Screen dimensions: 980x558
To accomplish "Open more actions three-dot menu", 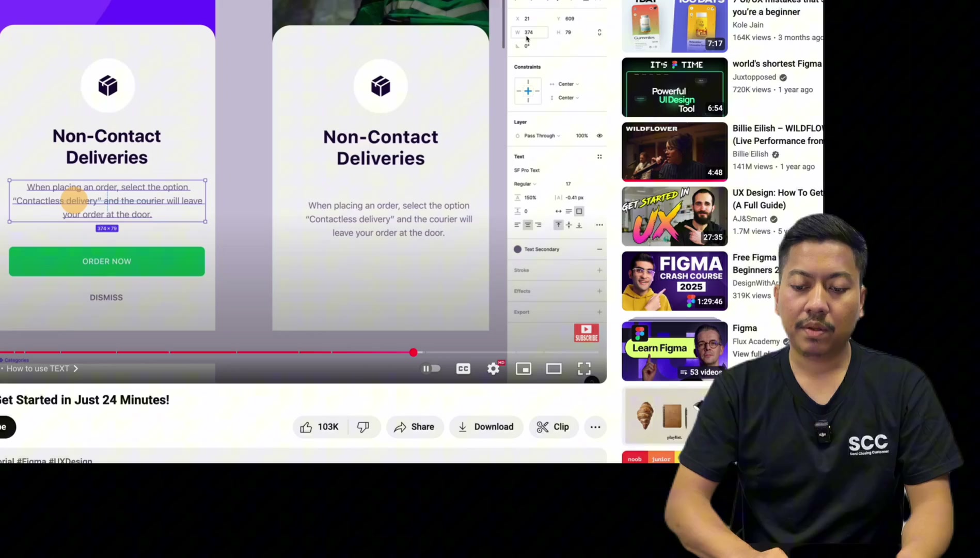I will (595, 427).
